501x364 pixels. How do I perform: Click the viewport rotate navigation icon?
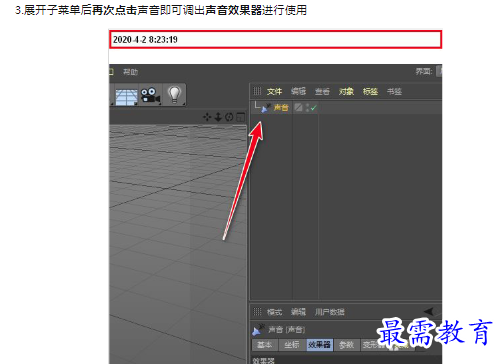pyautogui.click(x=229, y=117)
